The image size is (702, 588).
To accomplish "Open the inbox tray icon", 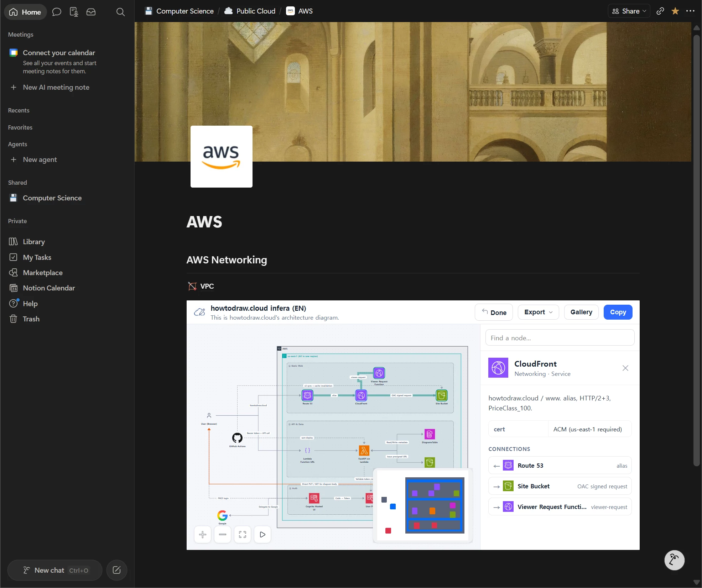I will click(x=91, y=12).
